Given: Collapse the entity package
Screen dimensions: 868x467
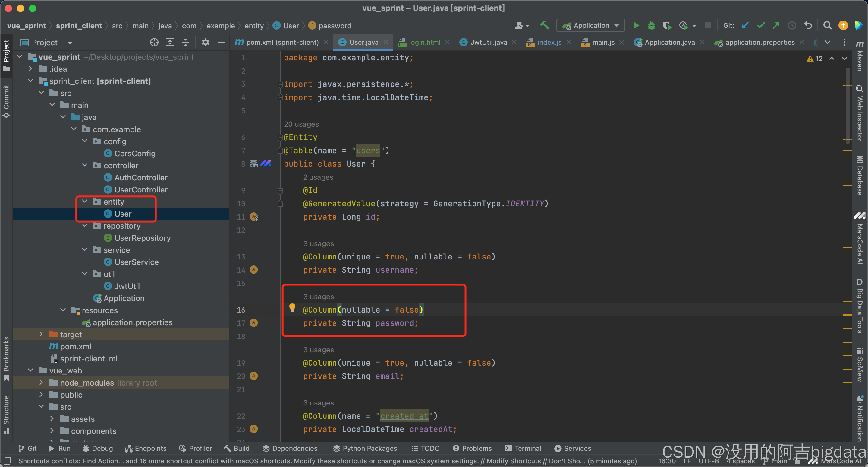Looking at the screenshot, I should (85, 202).
